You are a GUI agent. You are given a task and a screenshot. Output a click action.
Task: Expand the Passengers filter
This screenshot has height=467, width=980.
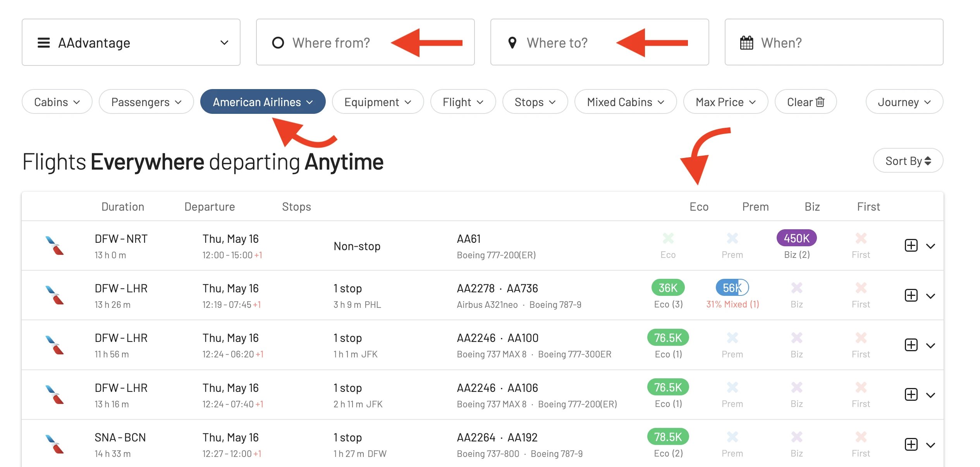pyautogui.click(x=146, y=102)
